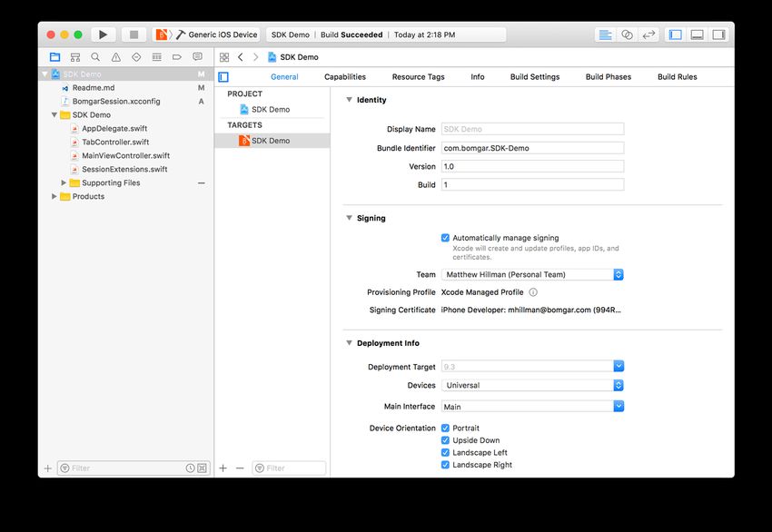
Task: Open the breakpoint navigator
Action: (x=177, y=57)
